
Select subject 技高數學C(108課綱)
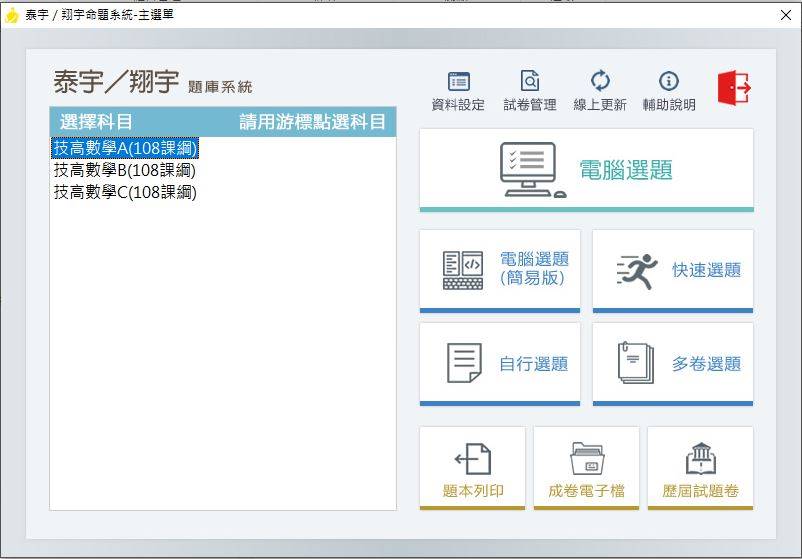[125, 192]
